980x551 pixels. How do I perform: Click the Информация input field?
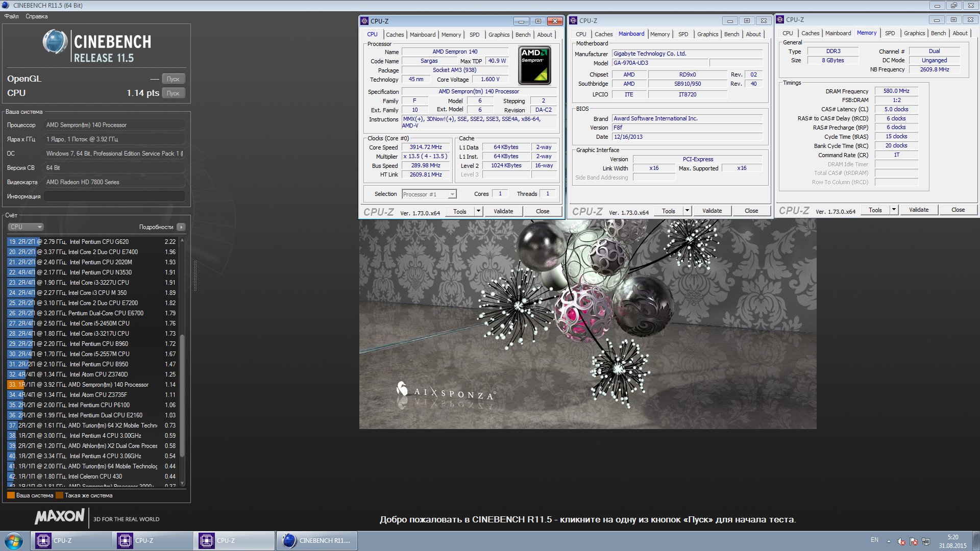[114, 196]
